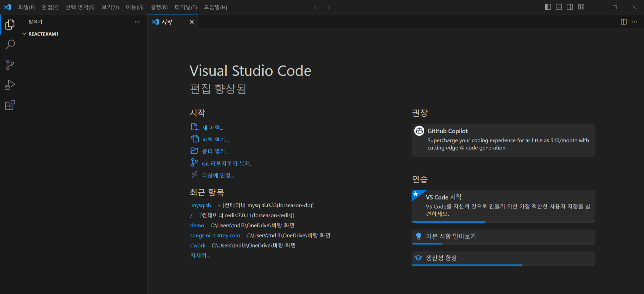Click the star badge on VS Code 시작
Viewport: 644px width, 294px height.
[416, 194]
